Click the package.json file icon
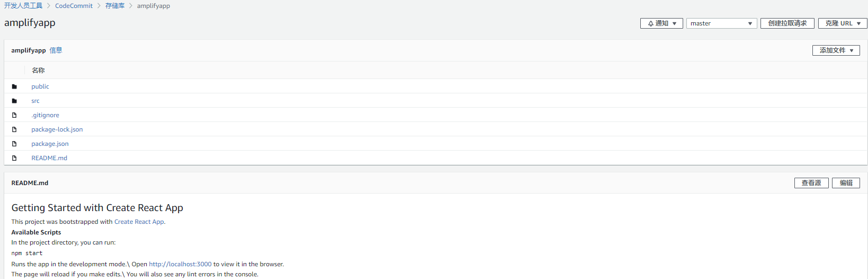 click(14, 144)
